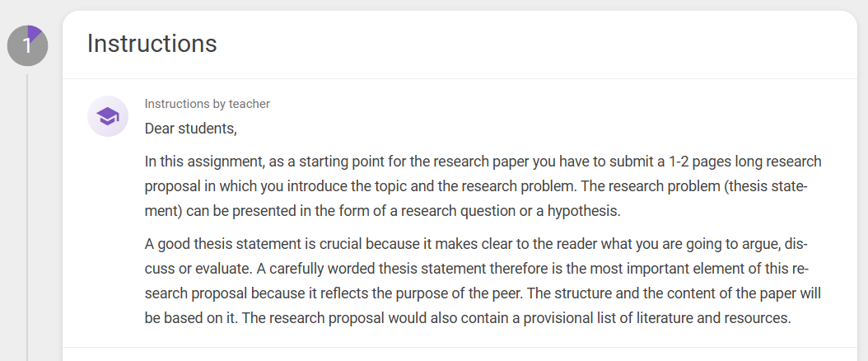Click the 'Dear students,' greeting line
868x361 pixels.
190,129
